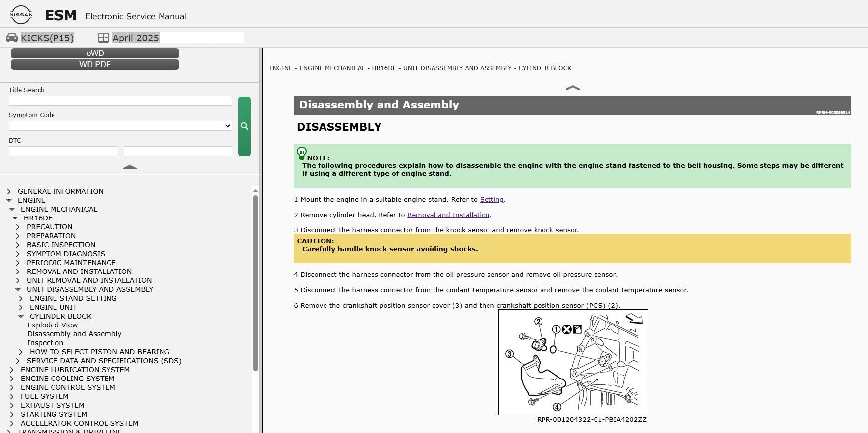Click the chevron above Disassembly and Assembly header
Image resolution: width=868 pixels, height=433 pixels.
[572, 88]
